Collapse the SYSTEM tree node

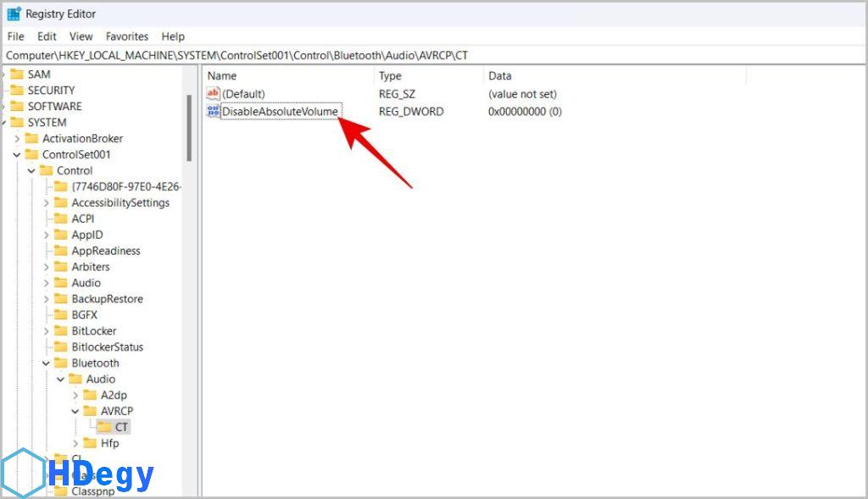click(x=3, y=122)
